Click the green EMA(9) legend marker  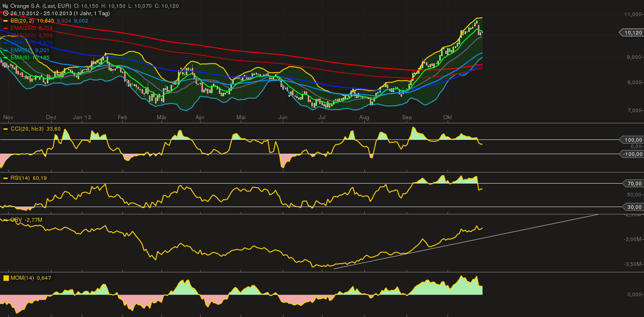[x=6, y=58]
